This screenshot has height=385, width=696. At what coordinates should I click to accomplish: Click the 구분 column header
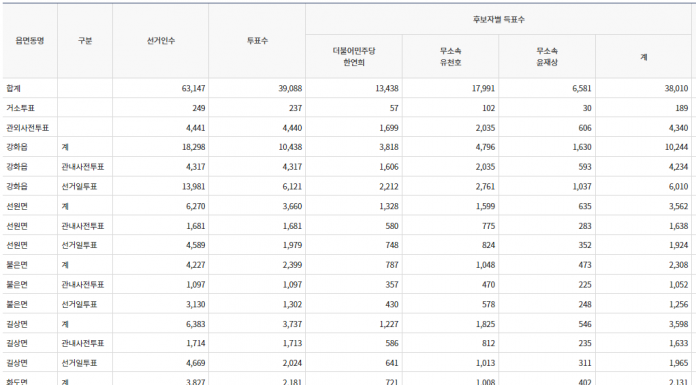click(85, 41)
